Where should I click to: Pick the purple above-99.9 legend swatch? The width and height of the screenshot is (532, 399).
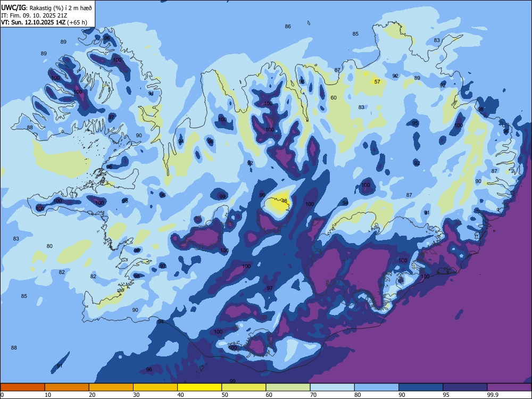tap(509, 387)
